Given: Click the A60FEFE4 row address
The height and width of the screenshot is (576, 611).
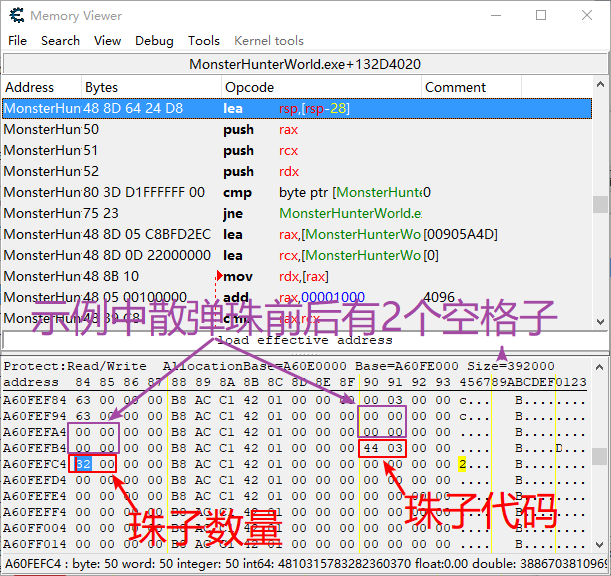Looking at the screenshot, I should tap(35, 496).
